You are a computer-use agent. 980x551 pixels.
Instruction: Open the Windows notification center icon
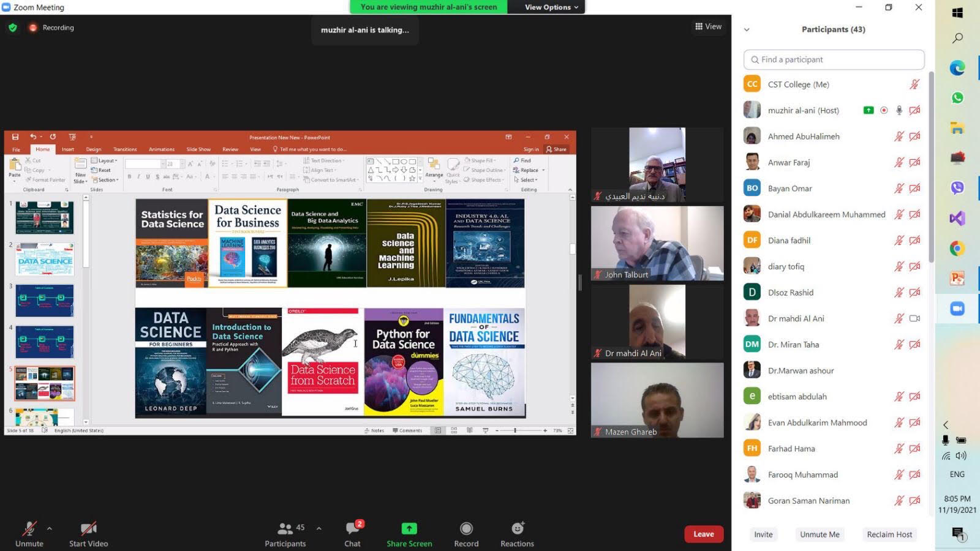pyautogui.click(x=959, y=534)
